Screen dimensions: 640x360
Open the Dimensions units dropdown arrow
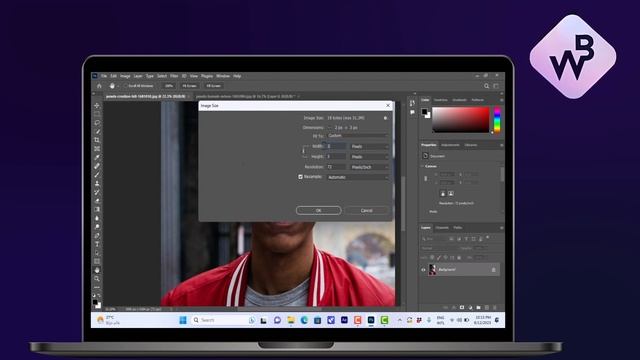[x=330, y=127]
